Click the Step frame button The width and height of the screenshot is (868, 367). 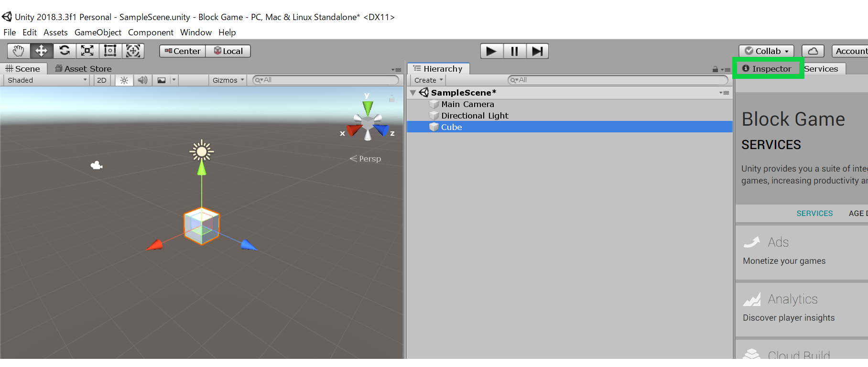pos(537,51)
